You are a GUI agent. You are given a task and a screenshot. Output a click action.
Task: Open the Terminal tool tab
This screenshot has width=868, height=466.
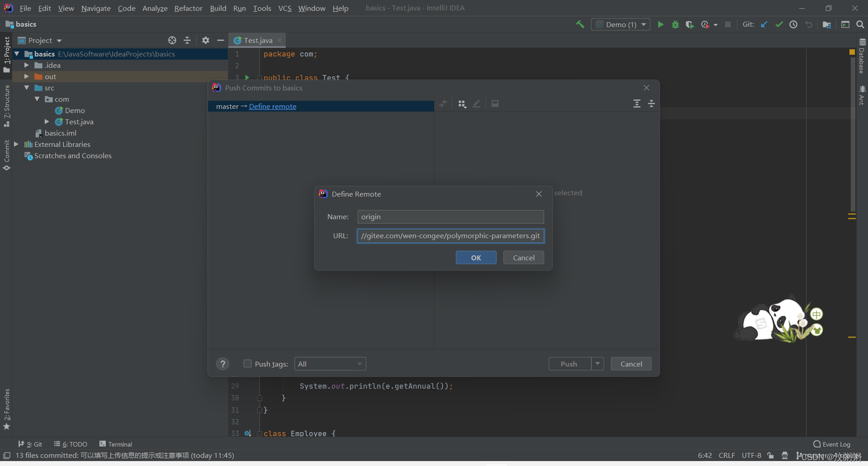[x=116, y=444]
